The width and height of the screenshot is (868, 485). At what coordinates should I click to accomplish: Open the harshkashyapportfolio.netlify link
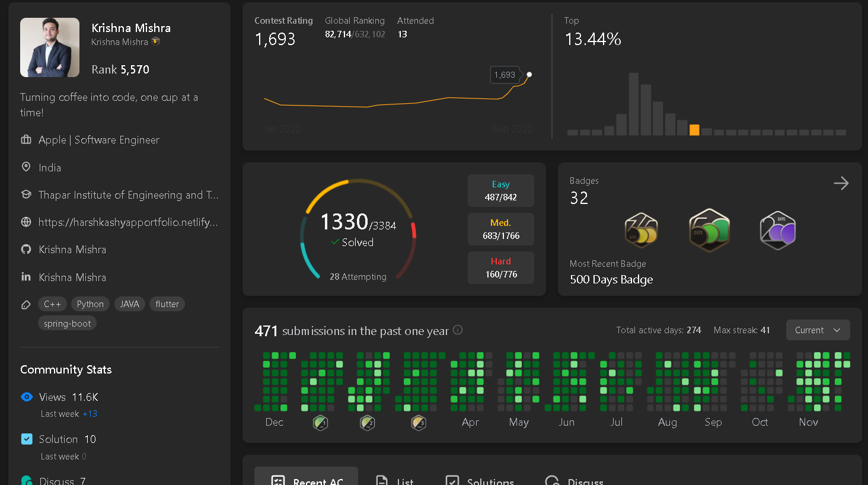[x=128, y=222]
